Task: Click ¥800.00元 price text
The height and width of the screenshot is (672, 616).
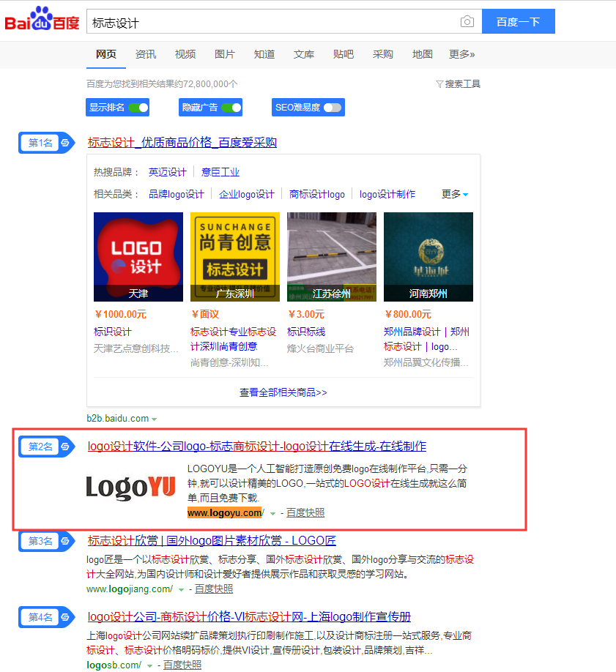Action: tap(408, 315)
